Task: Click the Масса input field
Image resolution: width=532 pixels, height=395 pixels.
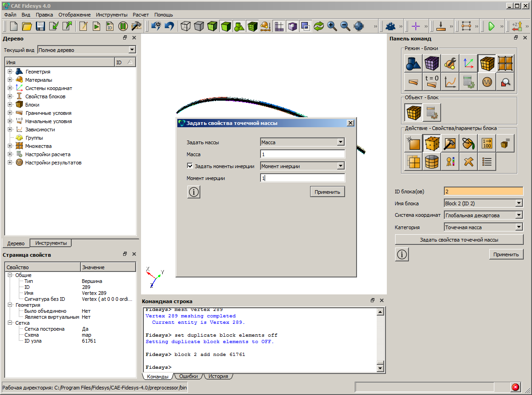Action: 302,154
